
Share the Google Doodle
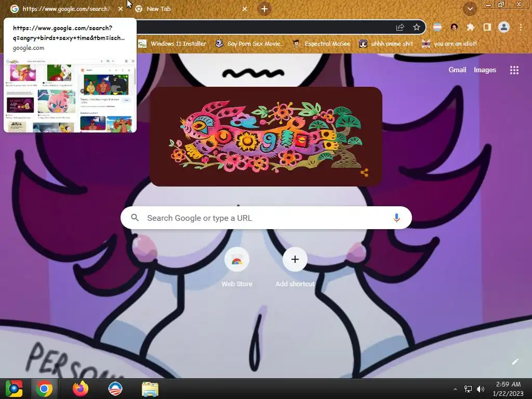coord(364,172)
